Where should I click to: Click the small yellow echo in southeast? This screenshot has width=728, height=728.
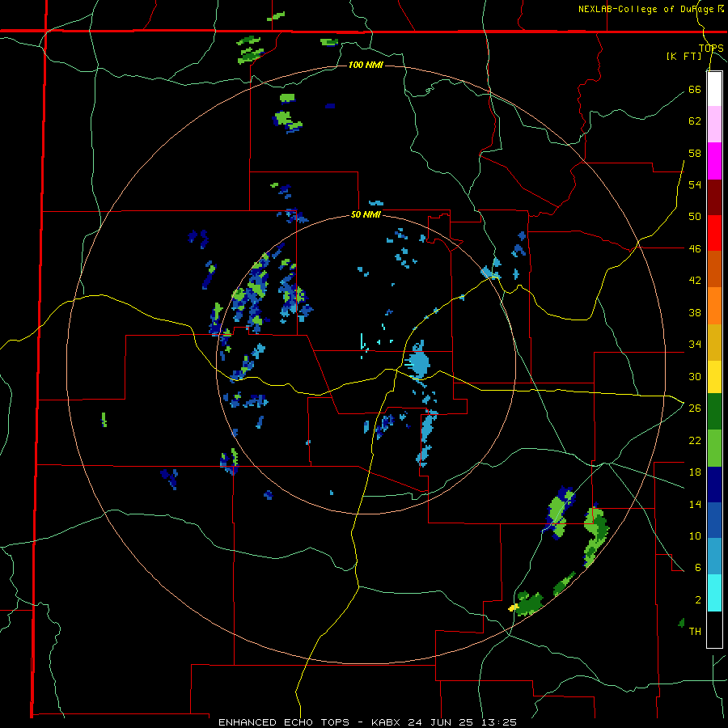[513, 607]
